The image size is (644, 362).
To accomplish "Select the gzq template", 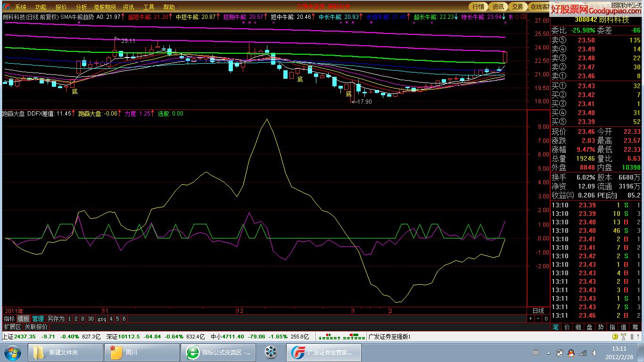I will [102, 319].
